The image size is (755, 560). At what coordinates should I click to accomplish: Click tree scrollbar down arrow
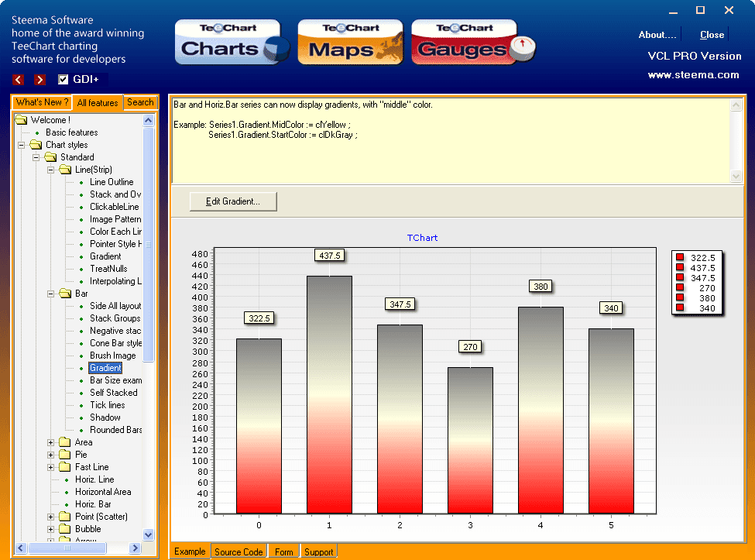click(149, 534)
